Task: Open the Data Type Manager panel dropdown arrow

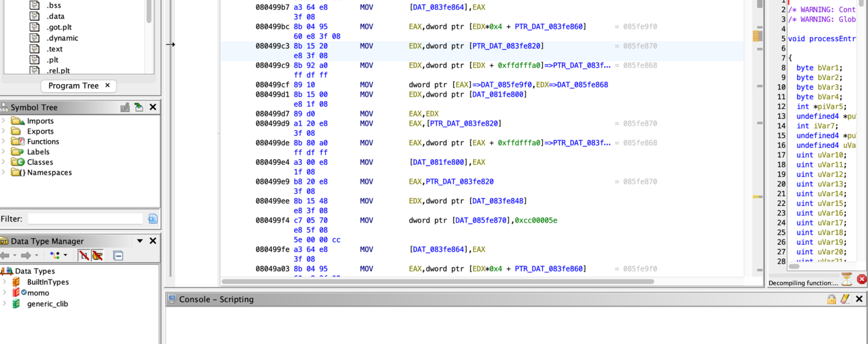Action: coord(139,241)
